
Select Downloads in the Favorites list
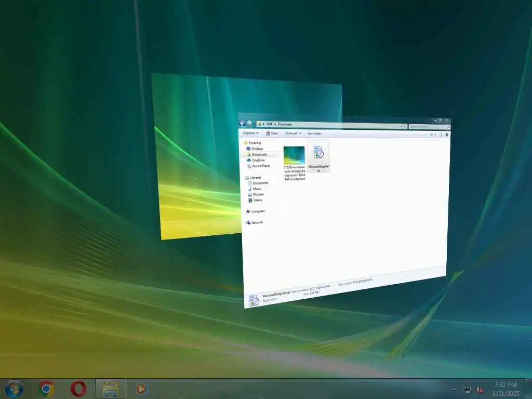click(x=257, y=154)
